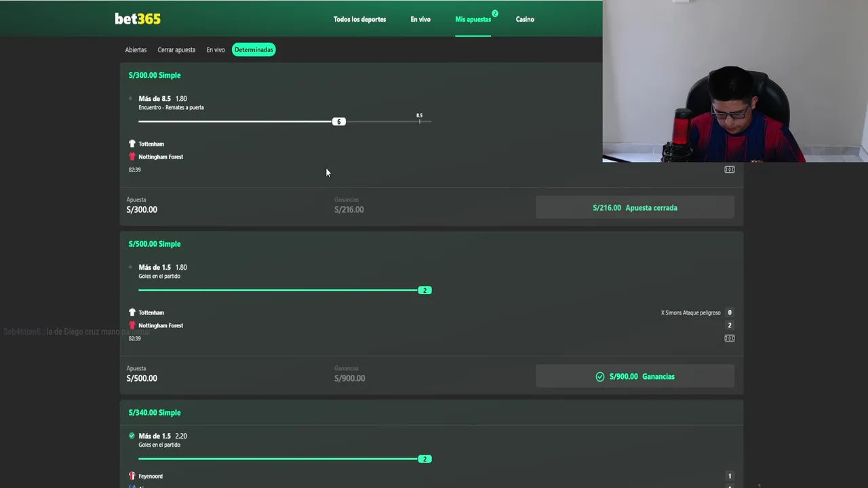Click Más de 1.5 at odds 1.80
Image resolution: width=868 pixels, height=488 pixels.
[155, 268]
